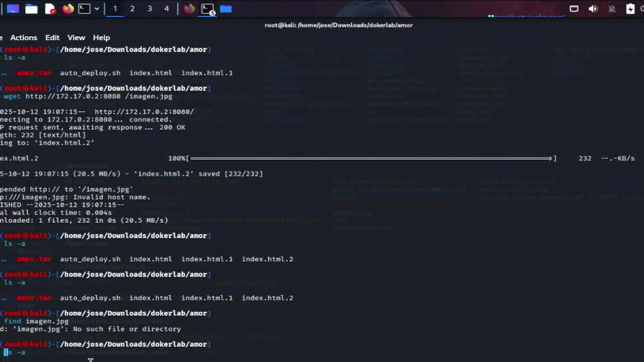Focus the running terminal taskbar window
This screenshot has height=362, width=644.
208,9
